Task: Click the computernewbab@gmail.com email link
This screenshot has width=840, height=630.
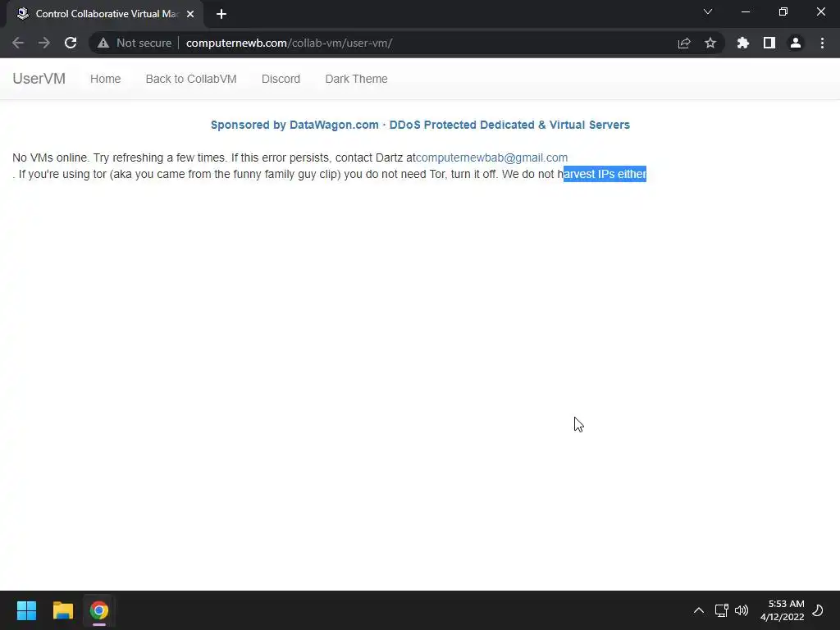Action: (492, 157)
